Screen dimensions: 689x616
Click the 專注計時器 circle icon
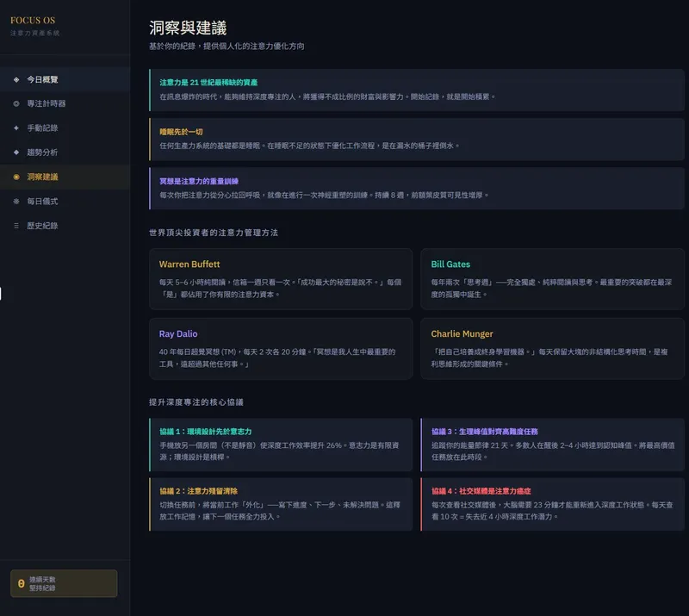click(x=16, y=103)
